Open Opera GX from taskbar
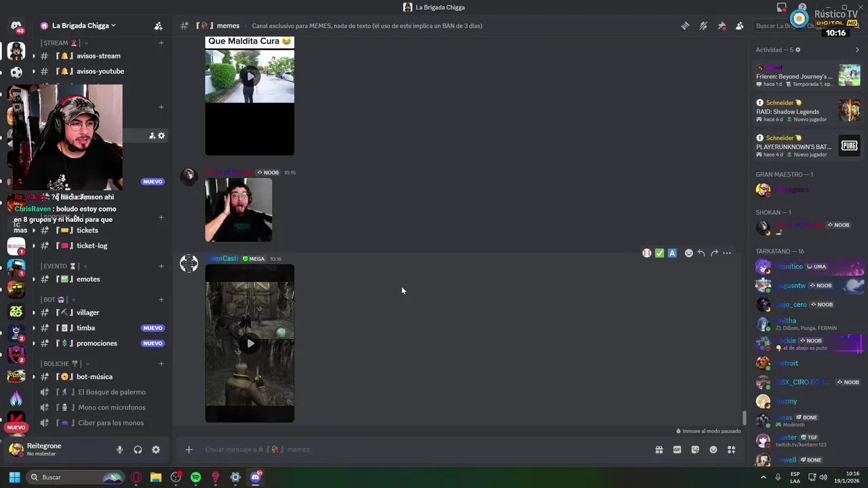This screenshot has height=488, width=868. pos(136,477)
